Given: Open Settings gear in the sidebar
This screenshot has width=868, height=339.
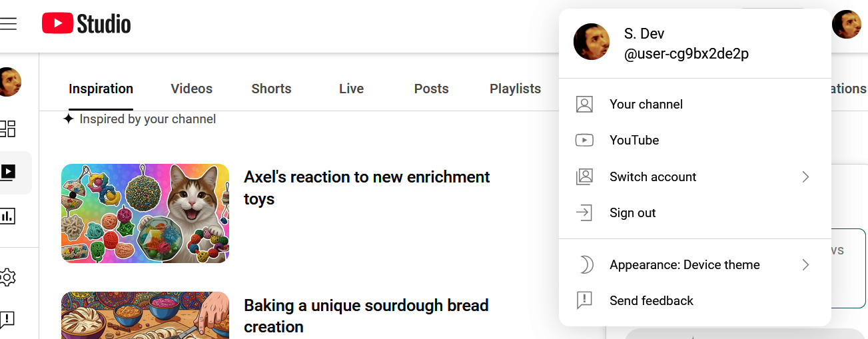Looking at the screenshot, I should [x=9, y=276].
